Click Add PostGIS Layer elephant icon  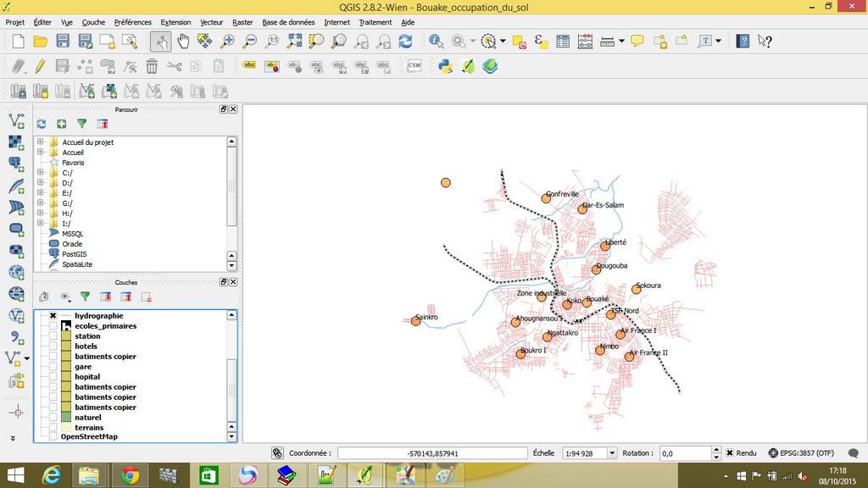click(16, 164)
